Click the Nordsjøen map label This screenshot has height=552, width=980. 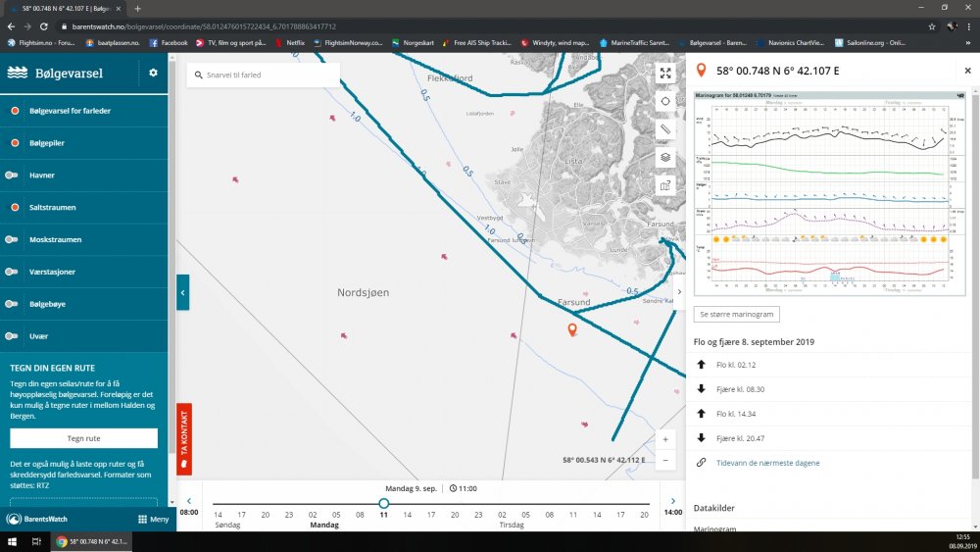point(364,292)
